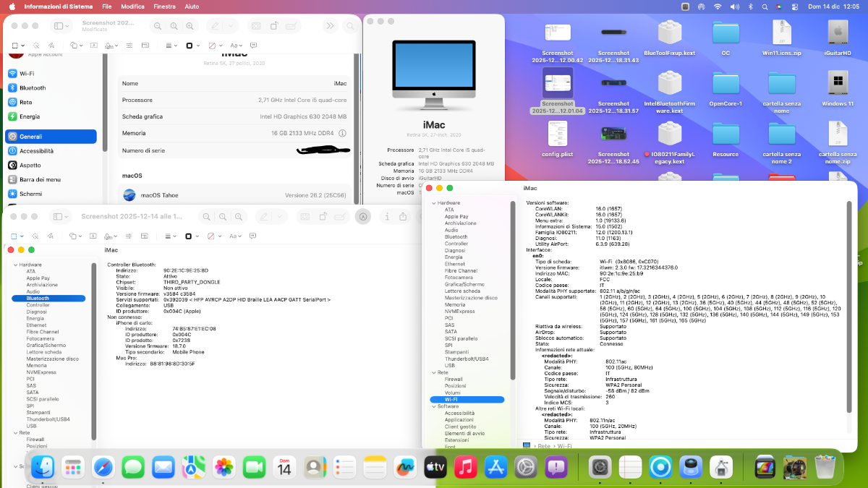
Task: Click Share icon in the lower Preview window
Action: click(x=403, y=216)
